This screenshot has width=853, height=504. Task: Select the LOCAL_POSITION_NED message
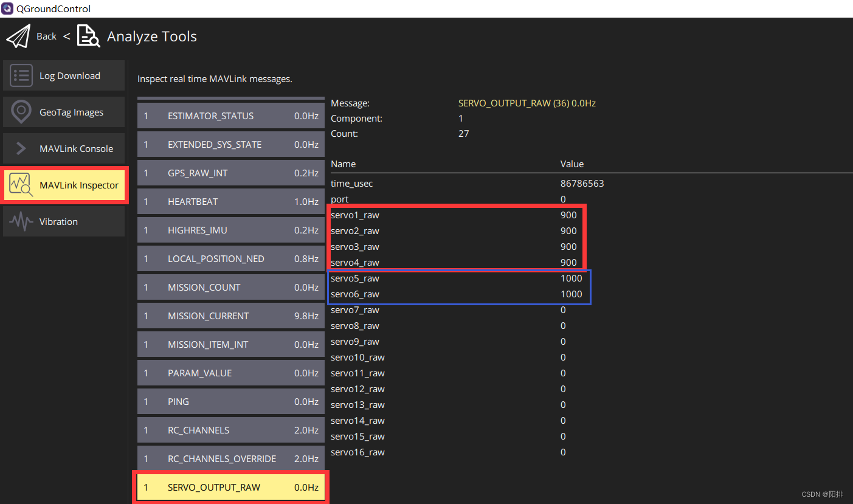point(231,259)
